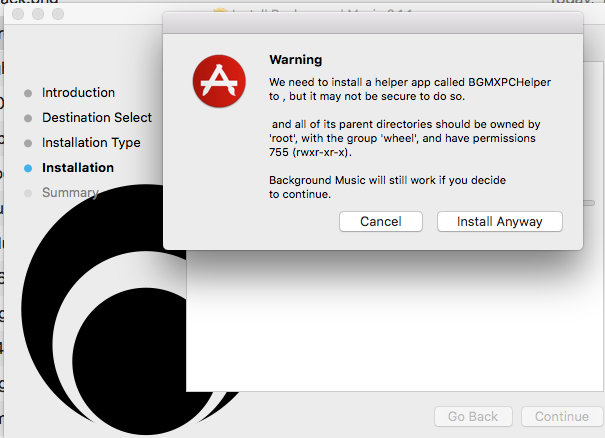Click the installer window zoom button
Image resolution: width=605 pixels, height=438 pixels.
[x=58, y=14]
